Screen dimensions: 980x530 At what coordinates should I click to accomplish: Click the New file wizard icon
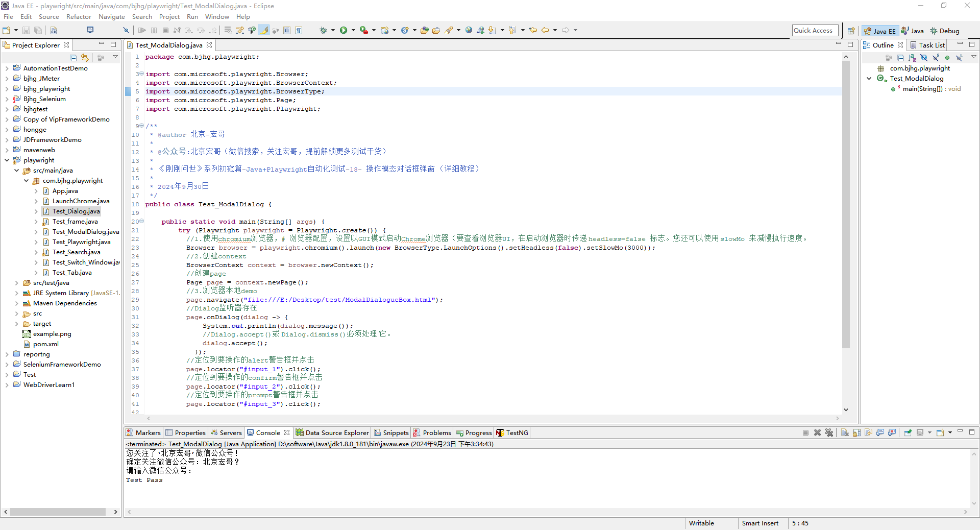pos(7,31)
